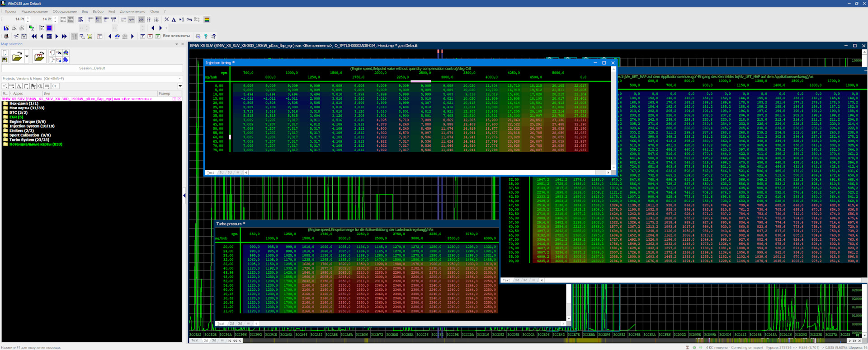This screenshot has width=868, height=350.
Task: Switch Turbo pressure window to 2d tab
Action: pos(231,323)
